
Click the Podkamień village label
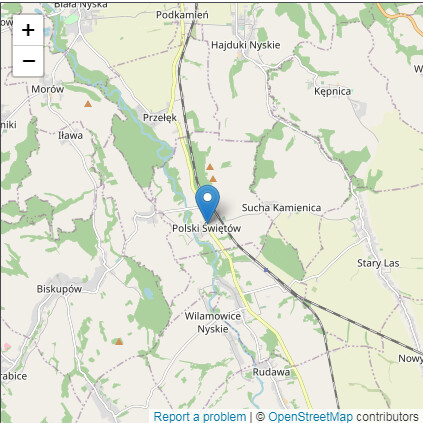182,15
